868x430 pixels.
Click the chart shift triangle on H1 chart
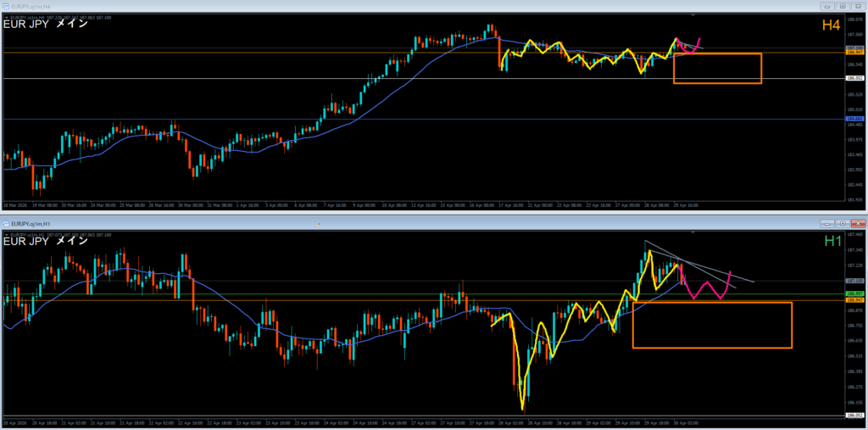pyautogui.click(x=694, y=232)
